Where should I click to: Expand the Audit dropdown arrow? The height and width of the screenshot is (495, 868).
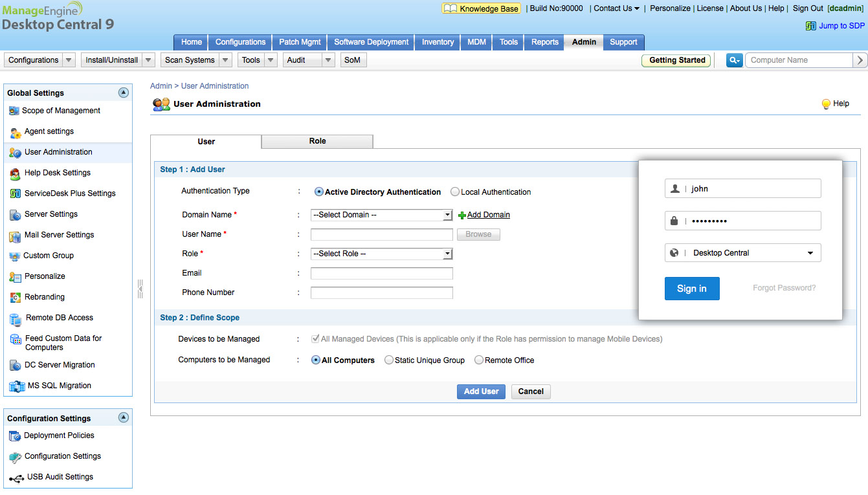[x=328, y=60]
